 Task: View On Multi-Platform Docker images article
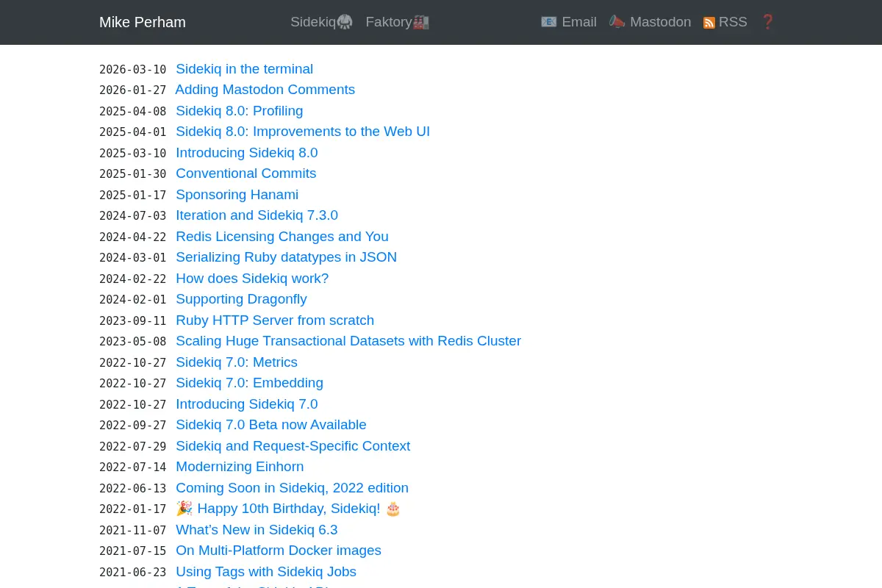[279, 551]
